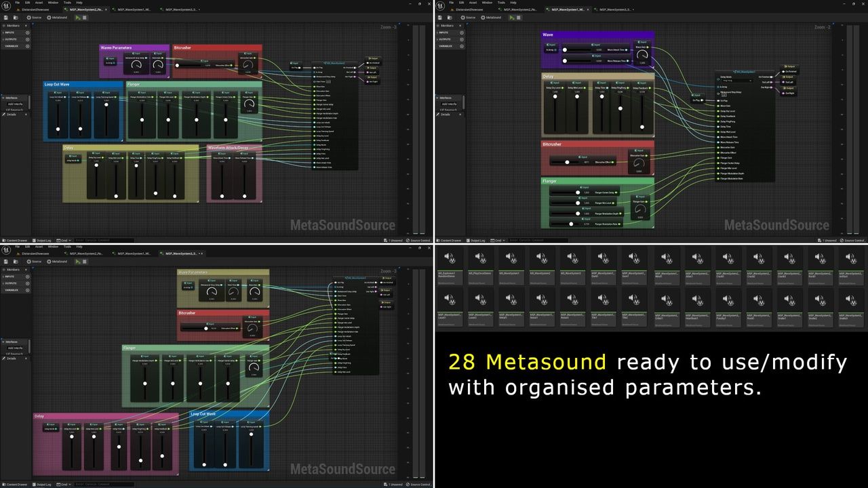The width and height of the screenshot is (868, 488).
Task: Click the plus icon beside INPUTS in WaveSystem2 editor
Action: 27,33
